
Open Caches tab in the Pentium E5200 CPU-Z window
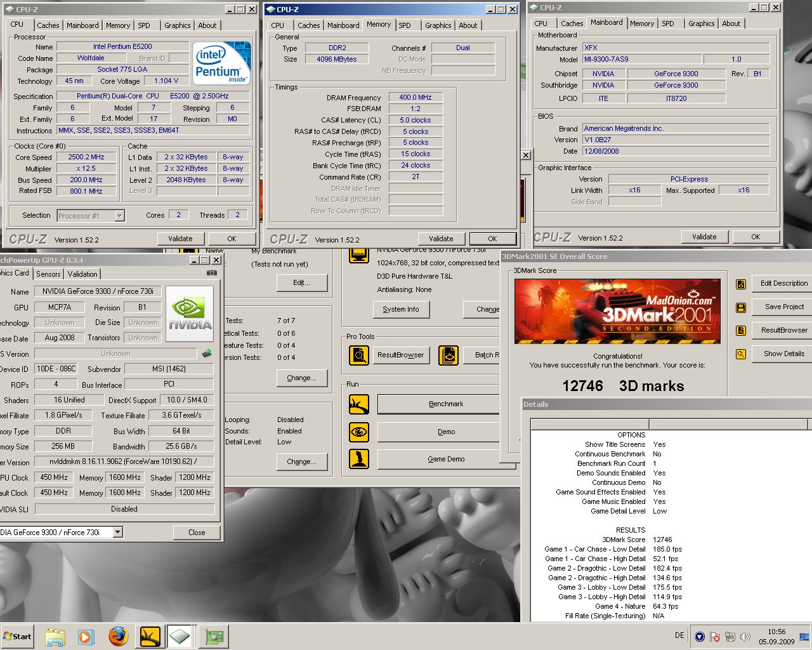click(x=48, y=25)
